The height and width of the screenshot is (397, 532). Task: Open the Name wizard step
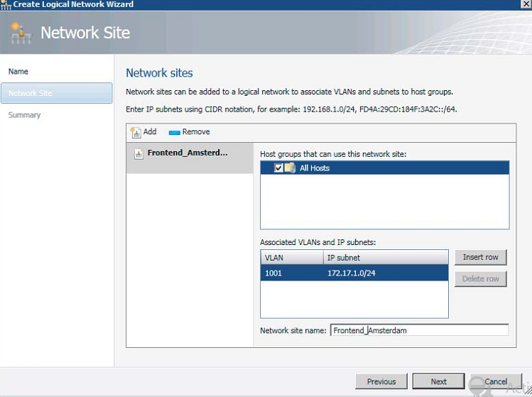click(x=18, y=72)
